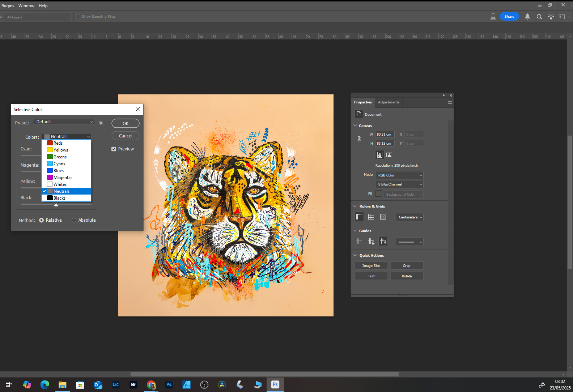Open the preset options gear menu

pos(102,123)
